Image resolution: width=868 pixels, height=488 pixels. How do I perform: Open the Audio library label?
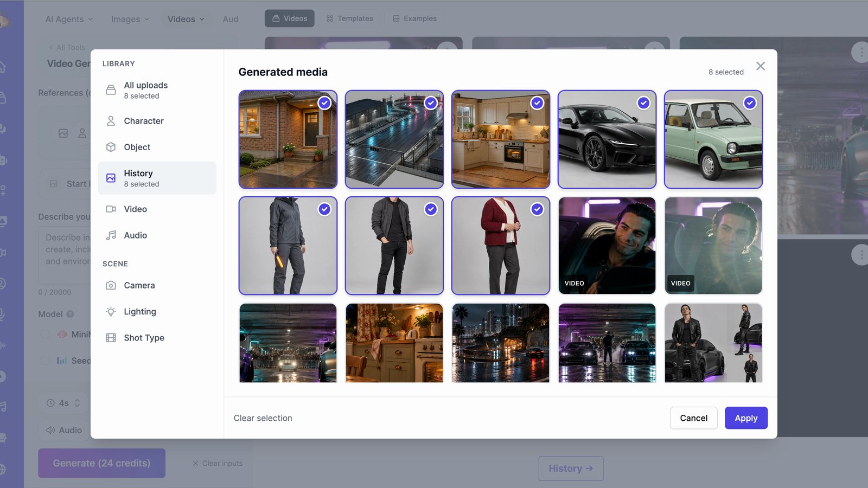tap(136, 235)
